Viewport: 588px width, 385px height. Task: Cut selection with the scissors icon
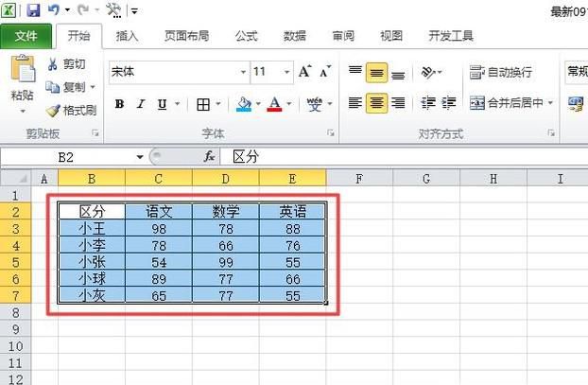click(53, 64)
